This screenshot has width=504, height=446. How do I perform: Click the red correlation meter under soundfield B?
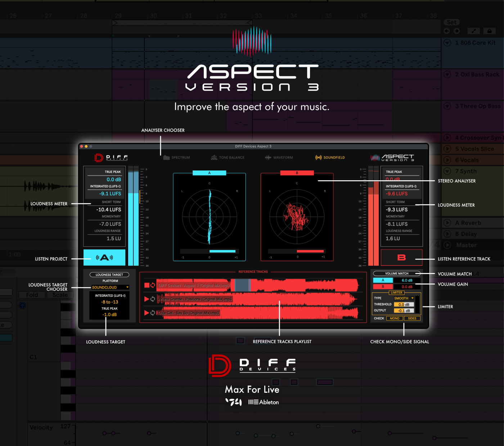(297, 251)
